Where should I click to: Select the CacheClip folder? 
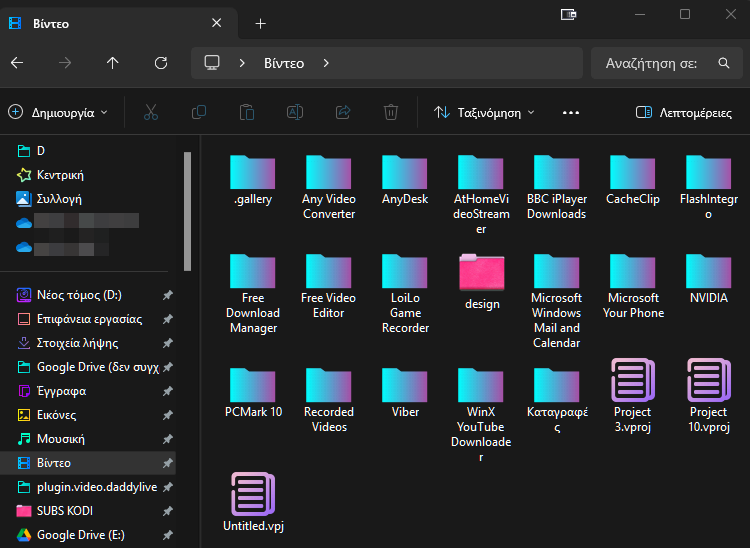(x=632, y=180)
